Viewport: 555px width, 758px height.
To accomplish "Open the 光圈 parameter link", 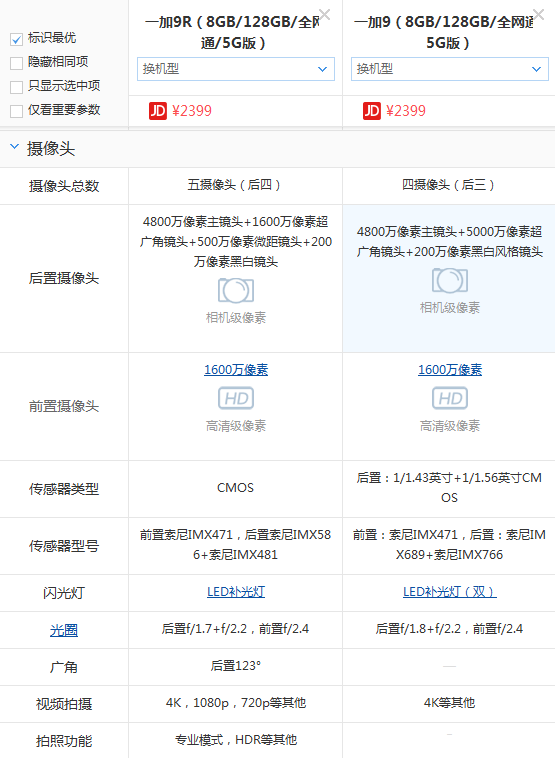I will click(64, 630).
